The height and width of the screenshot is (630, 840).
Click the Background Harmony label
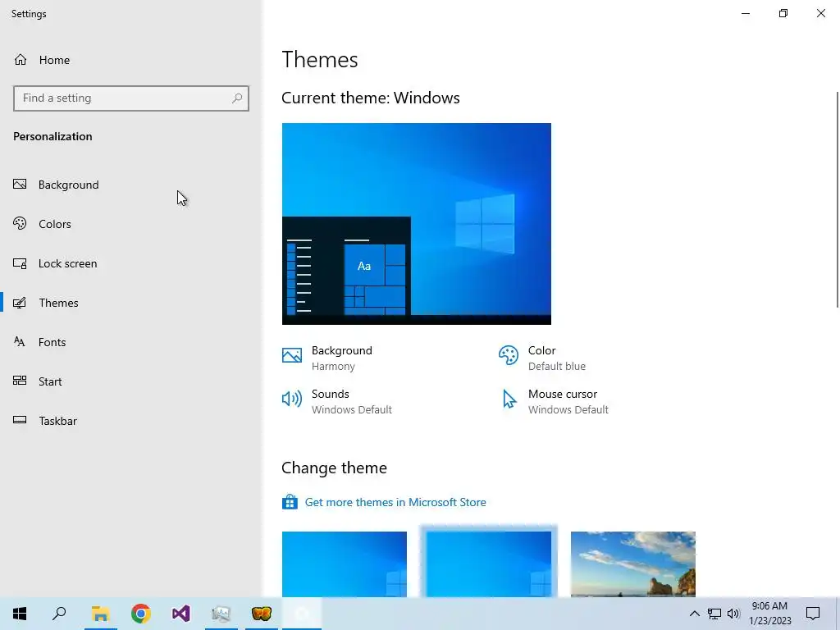(x=342, y=358)
